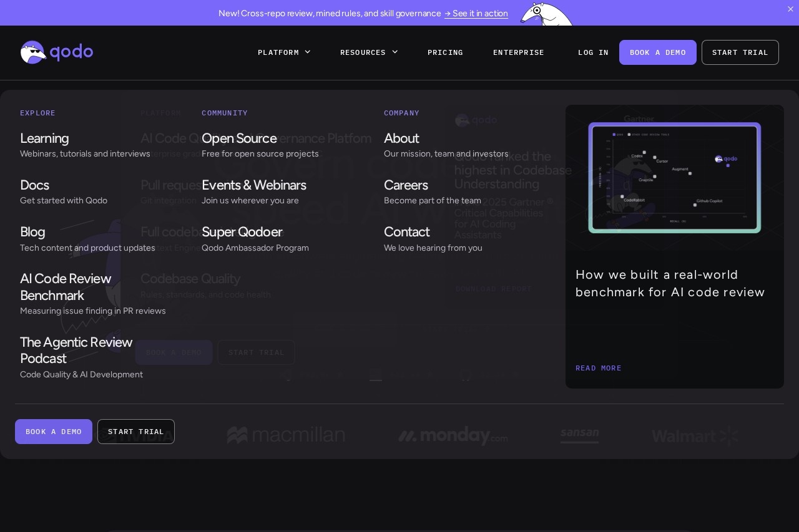Click the COMMUNITY section heading
This screenshot has height=532, width=799.
[x=225, y=113]
